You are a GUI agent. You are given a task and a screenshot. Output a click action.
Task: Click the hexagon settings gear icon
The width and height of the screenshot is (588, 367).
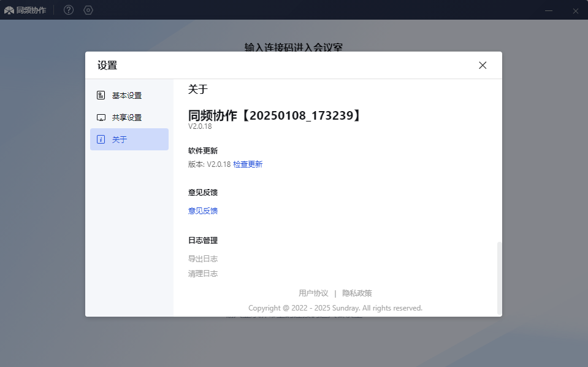88,10
